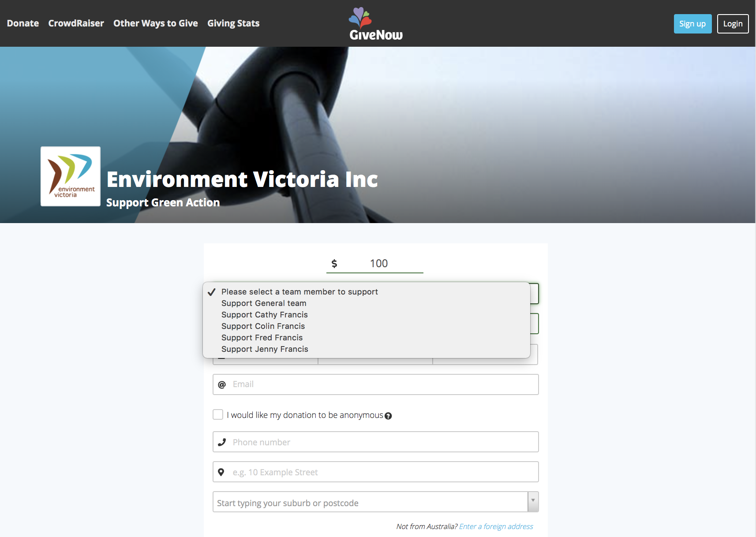Click 'Support Green Action' subtitle
This screenshot has height=537, width=756.
coord(163,202)
